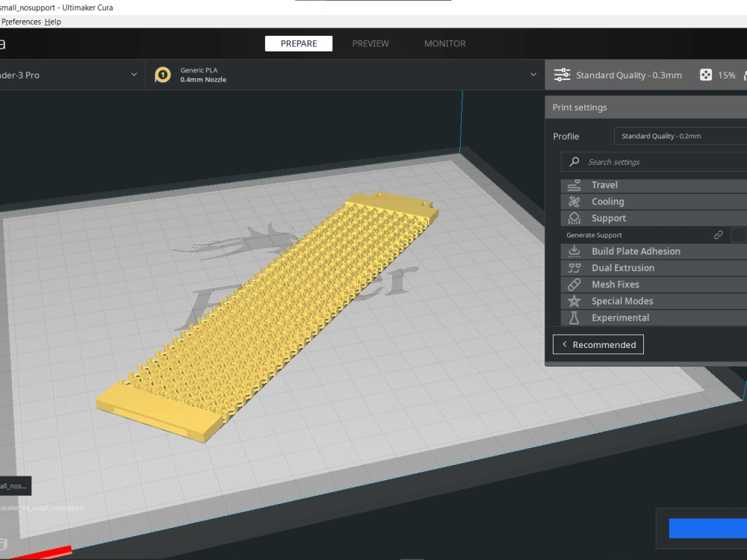Switch to the MONITOR stage
Screen dimensions: 747x560
(445, 43)
